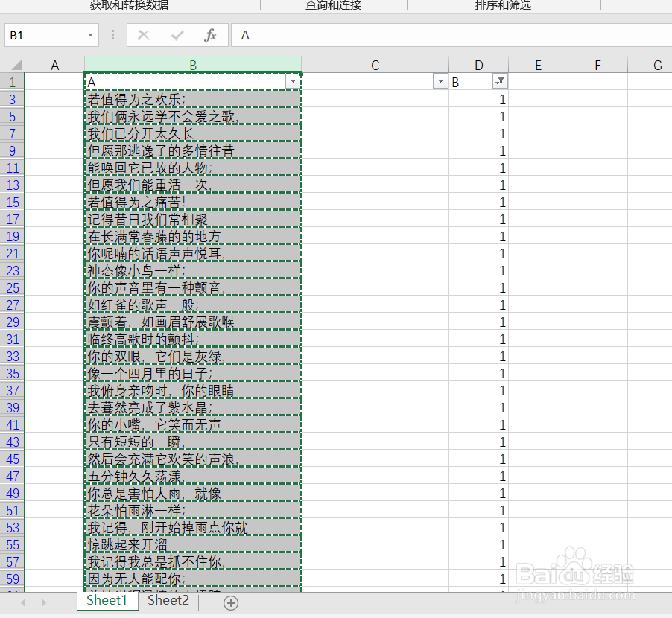
Task: Click cell containing 你的双眼, 它们是灰绿,
Action: pyautogui.click(x=193, y=356)
